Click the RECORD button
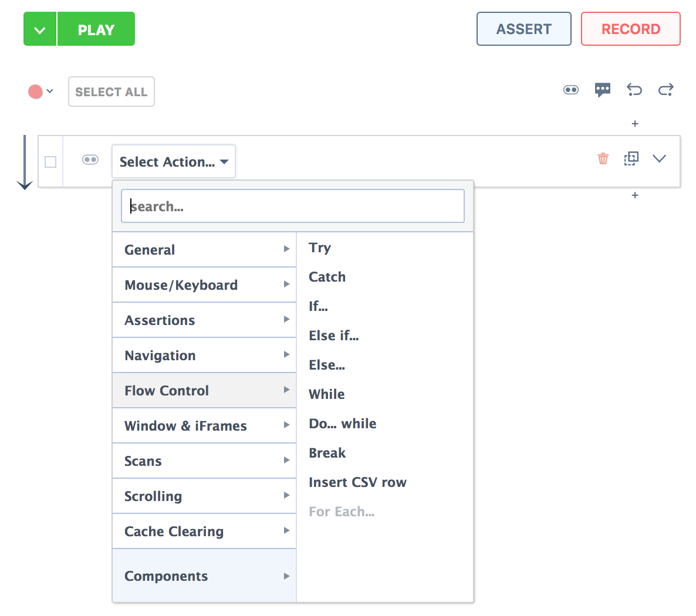 click(x=630, y=29)
